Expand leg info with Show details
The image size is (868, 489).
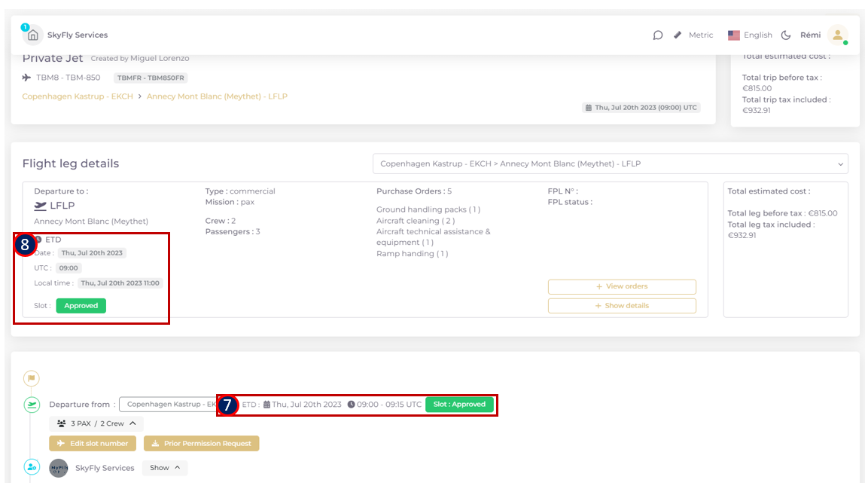click(x=622, y=306)
